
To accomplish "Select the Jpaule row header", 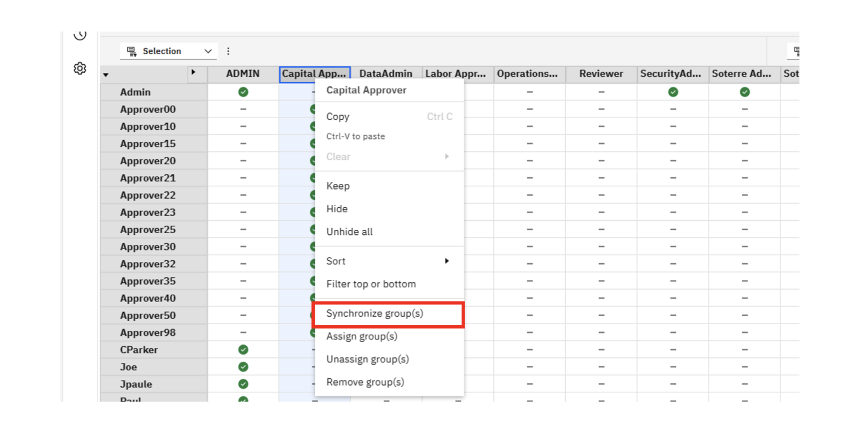I will 154,384.
